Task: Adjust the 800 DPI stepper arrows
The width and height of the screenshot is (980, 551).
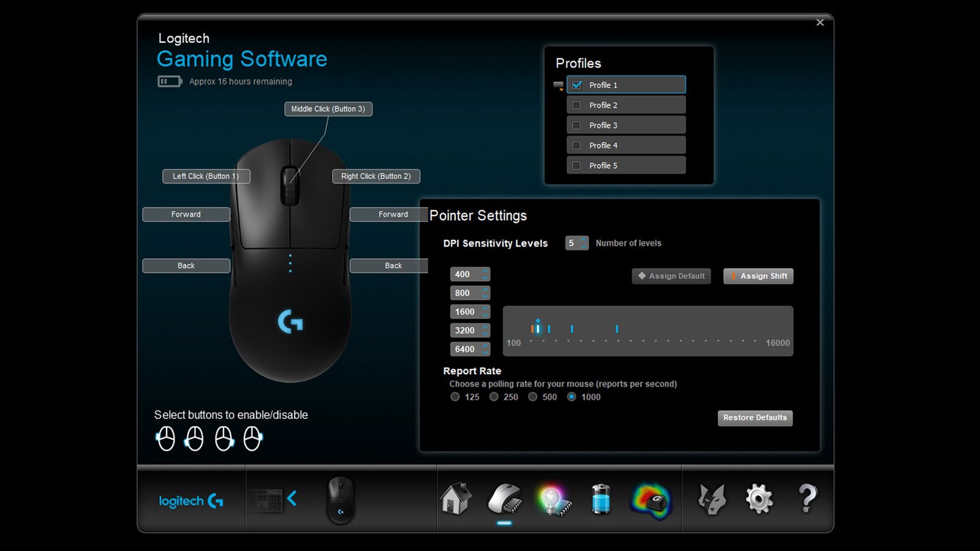Action: tap(485, 293)
